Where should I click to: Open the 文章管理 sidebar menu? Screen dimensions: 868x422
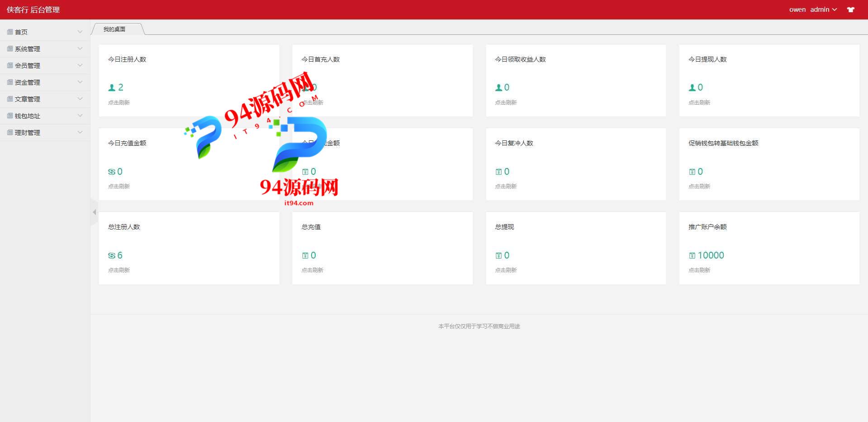pos(45,99)
